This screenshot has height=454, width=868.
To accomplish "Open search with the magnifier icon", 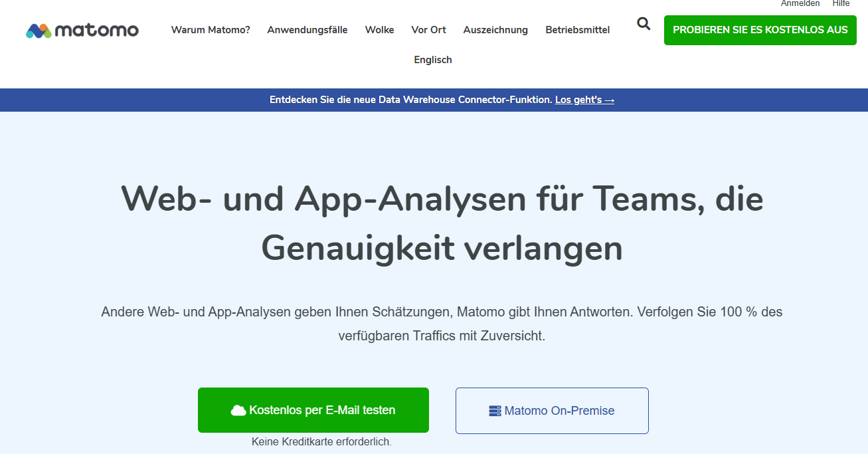I will 643,25.
